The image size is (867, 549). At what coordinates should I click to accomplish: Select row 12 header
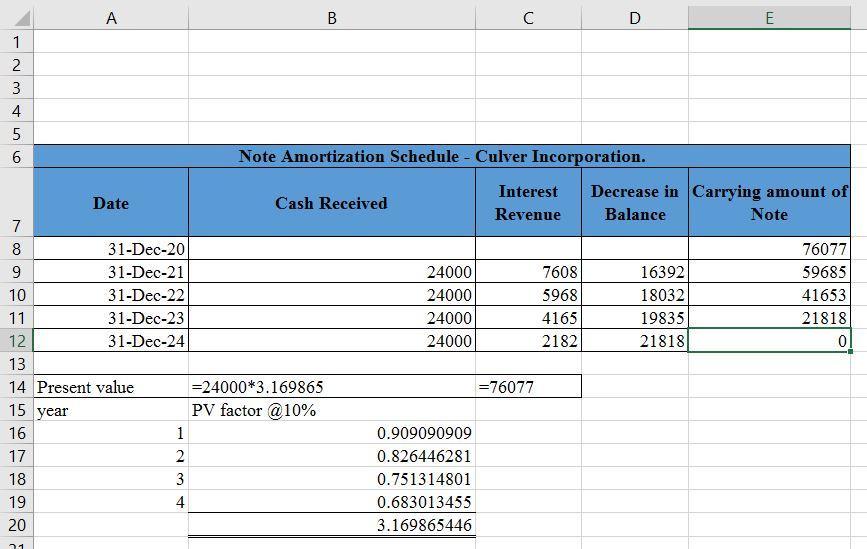[17, 341]
